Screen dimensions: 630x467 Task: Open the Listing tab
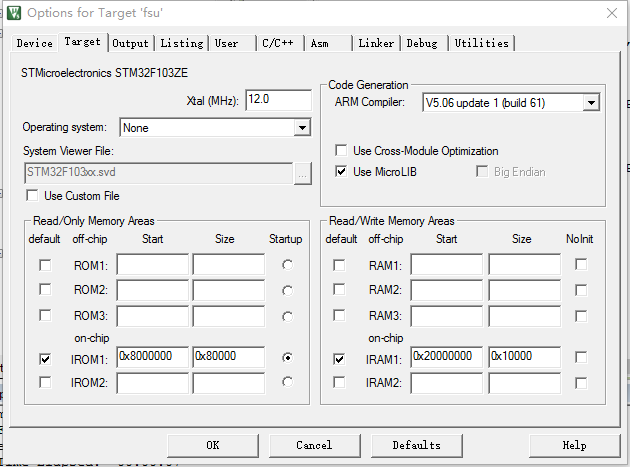(x=182, y=43)
